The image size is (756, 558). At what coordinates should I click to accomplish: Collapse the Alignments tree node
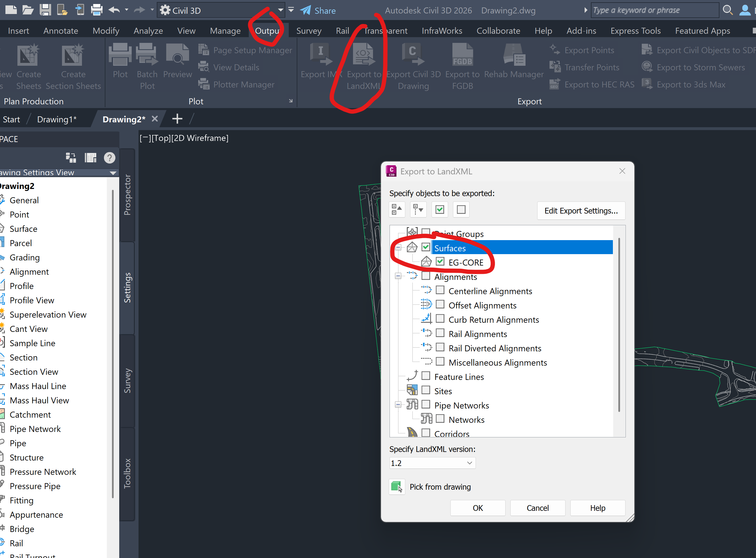pyautogui.click(x=398, y=276)
